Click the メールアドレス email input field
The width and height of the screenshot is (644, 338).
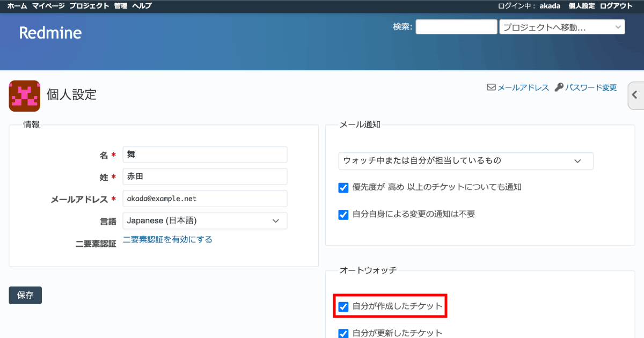204,199
